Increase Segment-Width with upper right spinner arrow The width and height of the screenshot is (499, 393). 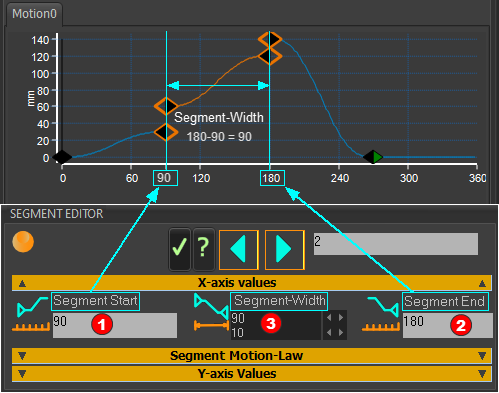[x=341, y=318]
